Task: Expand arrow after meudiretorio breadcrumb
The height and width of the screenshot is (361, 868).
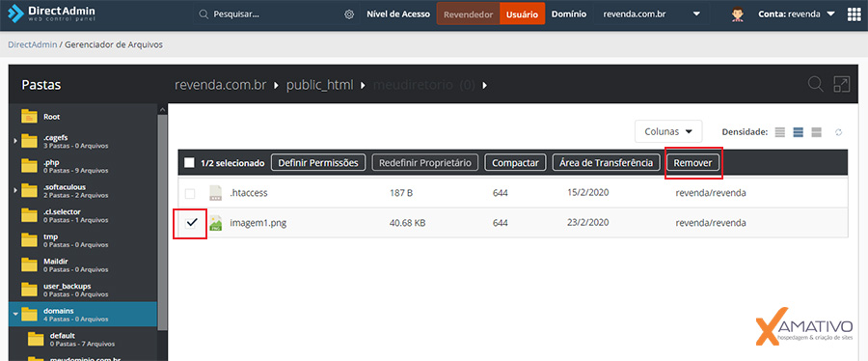Action: click(x=485, y=85)
